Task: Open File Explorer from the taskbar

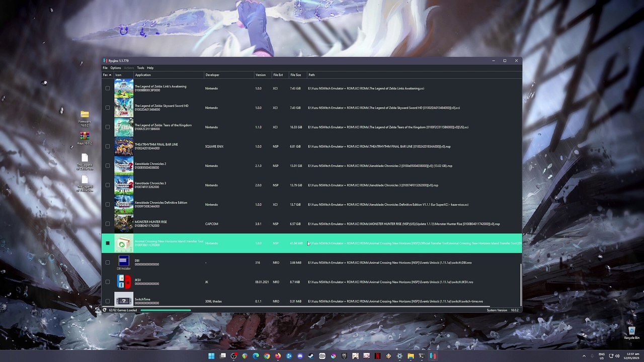Action: pos(411,356)
